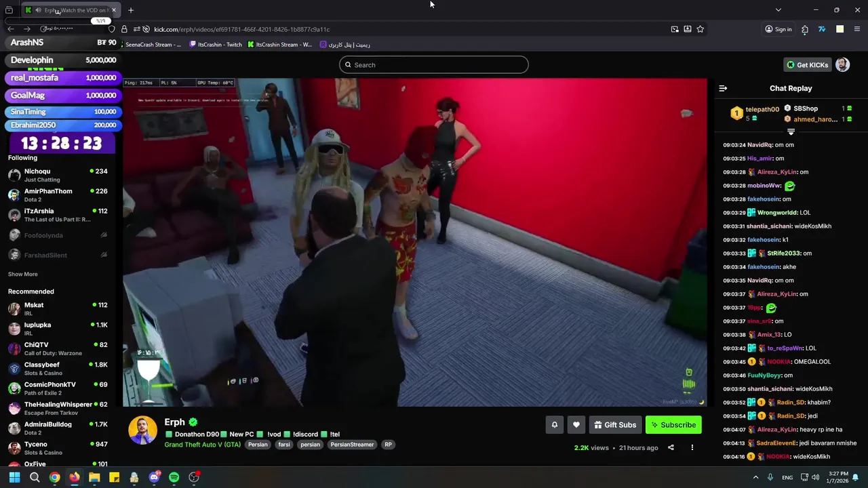Share the video via share icon
Screen dimensions: 868x488
(x=671, y=447)
